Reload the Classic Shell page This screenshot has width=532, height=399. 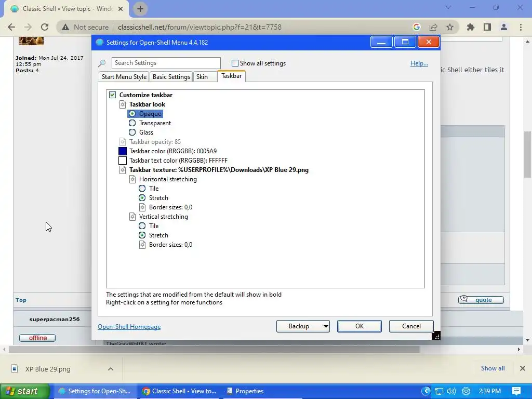pos(45,27)
